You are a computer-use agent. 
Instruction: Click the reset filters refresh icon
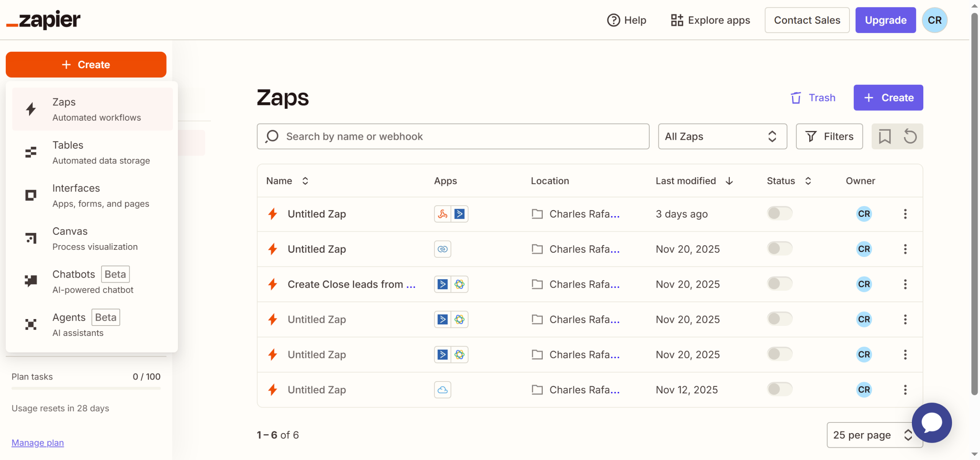910,136
